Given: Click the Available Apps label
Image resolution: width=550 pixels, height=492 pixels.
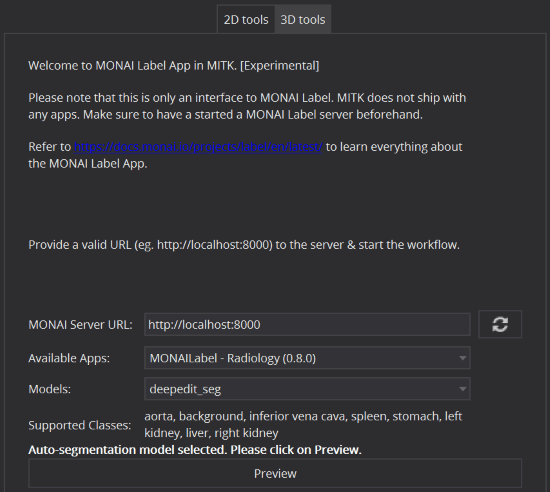Looking at the screenshot, I should (x=69, y=358).
